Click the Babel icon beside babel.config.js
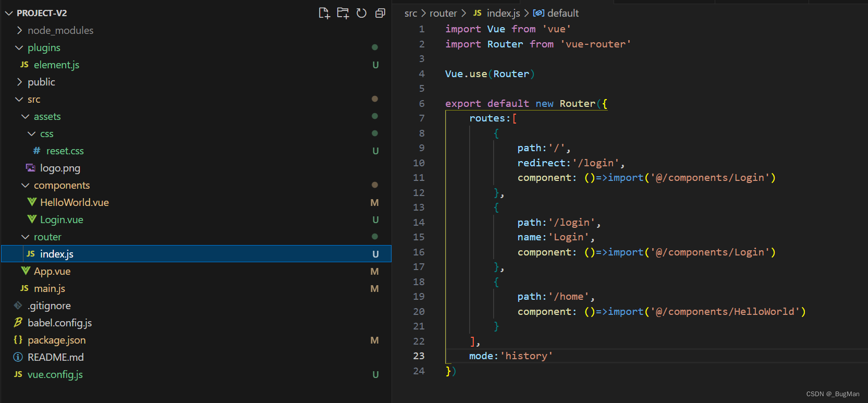 [x=18, y=323]
